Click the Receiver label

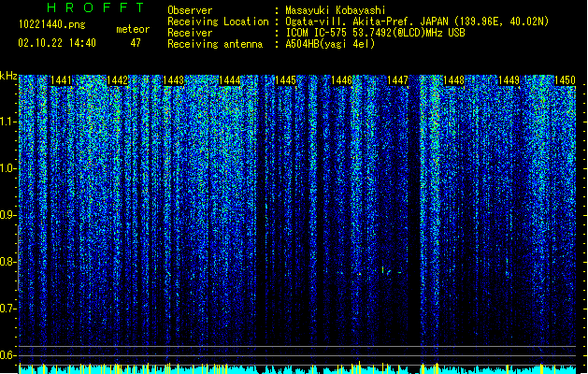[x=190, y=33]
